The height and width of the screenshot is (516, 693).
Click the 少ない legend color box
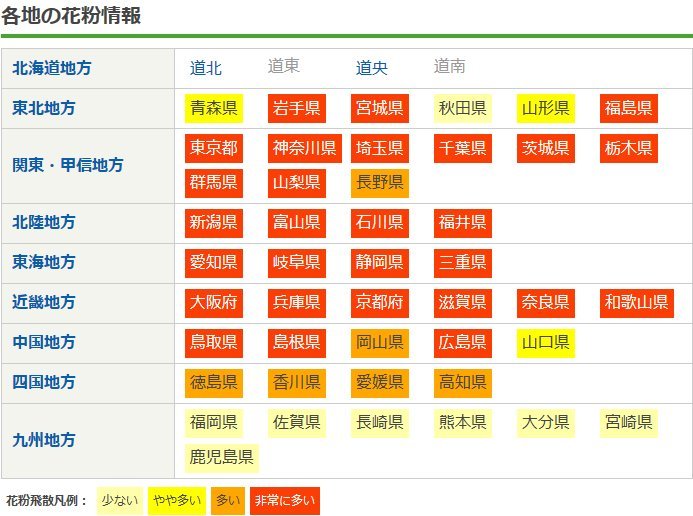(x=118, y=500)
